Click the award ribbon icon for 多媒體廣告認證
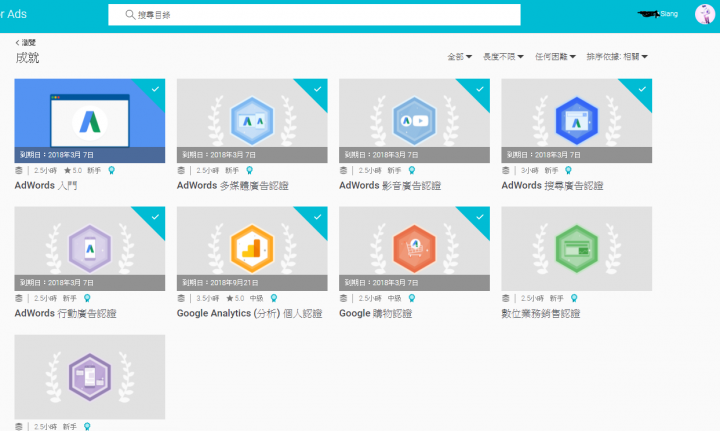The height and width of the screenshot is (431, 720). [x=249, y=170]
